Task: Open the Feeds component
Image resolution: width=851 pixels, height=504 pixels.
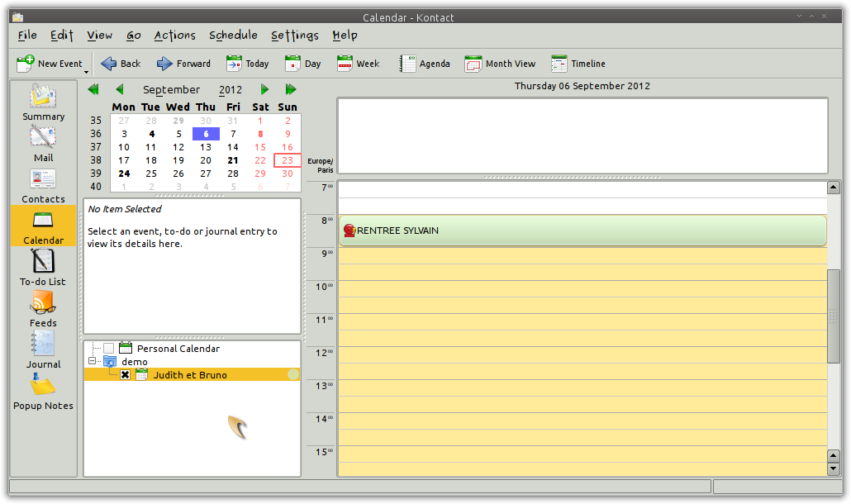Action: click(x=44, y=309)
